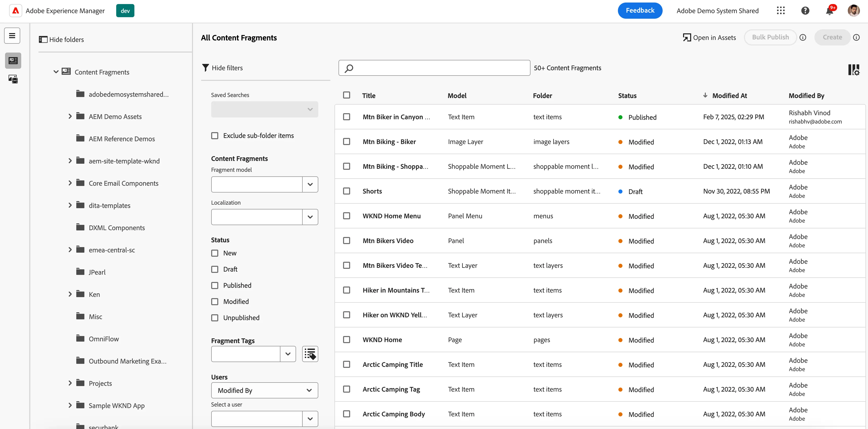Open the WKND Home Menu fragment

(392, 216)
